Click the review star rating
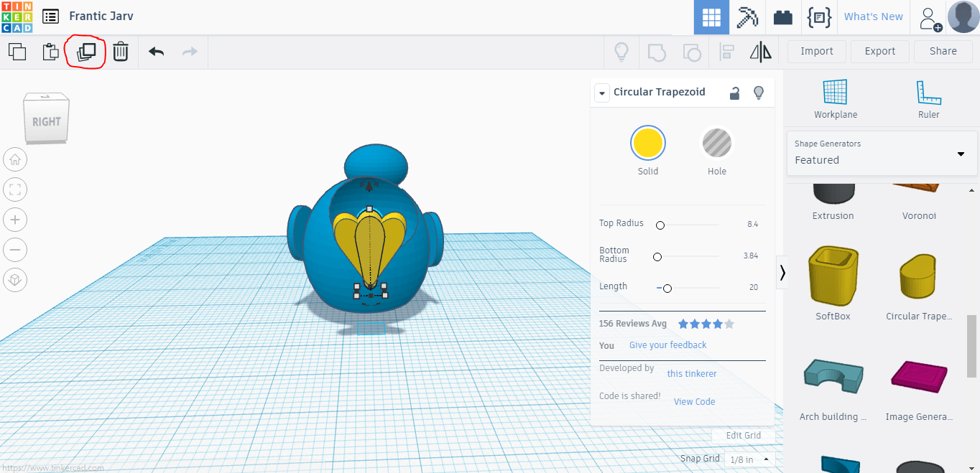Screen dimensions: 980x473 coord(706,324)
